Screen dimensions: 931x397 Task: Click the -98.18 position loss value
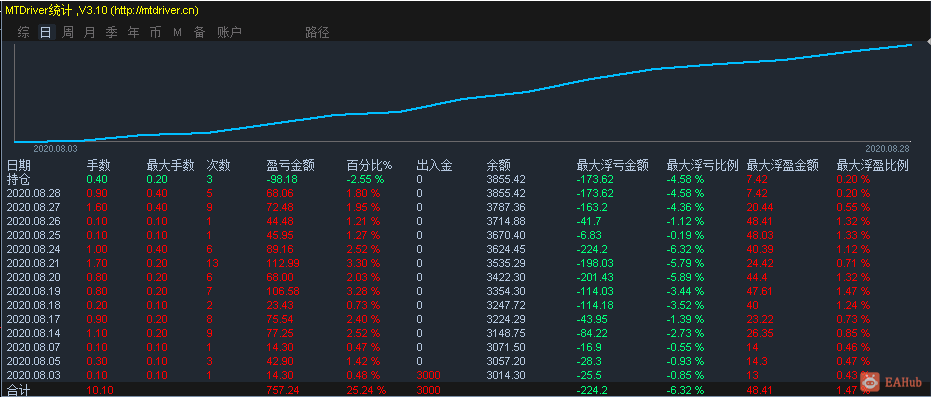[282, 179]
